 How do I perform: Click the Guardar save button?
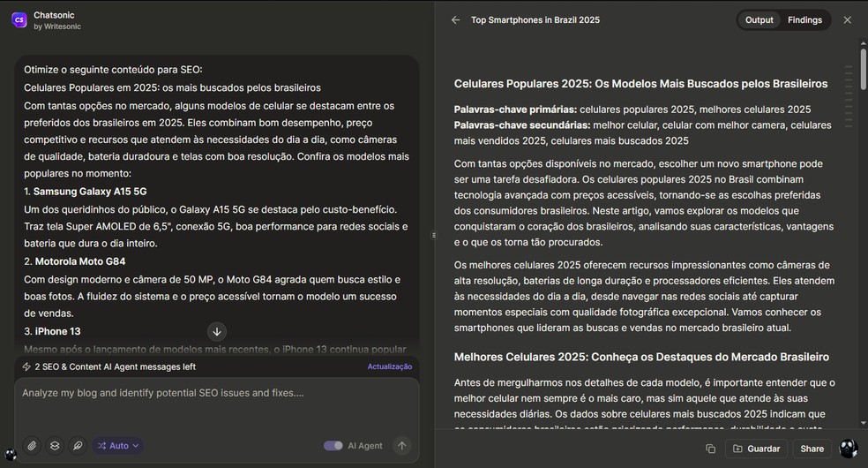tap(756, 449)
